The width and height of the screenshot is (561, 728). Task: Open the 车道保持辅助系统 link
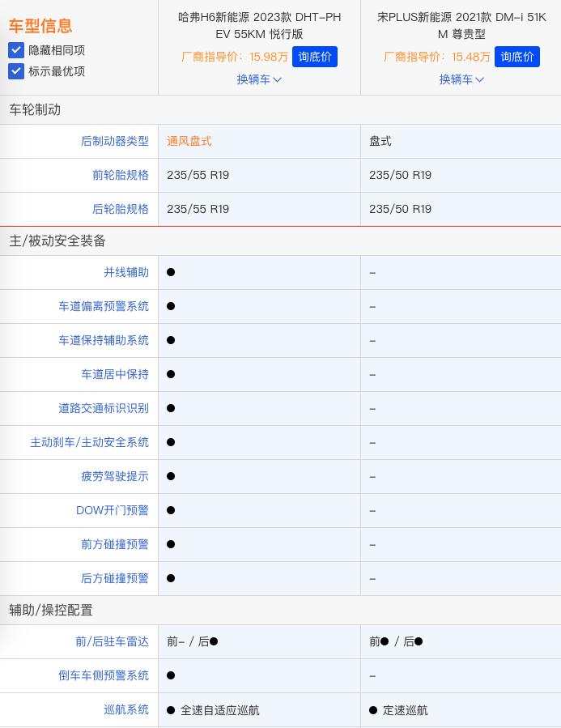tap(104, 340)
